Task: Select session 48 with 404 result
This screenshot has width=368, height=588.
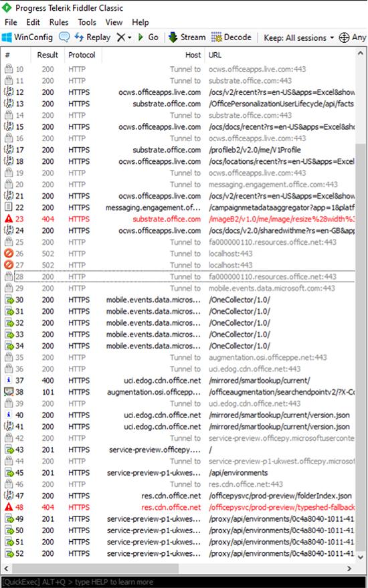Action: tap(179, 507)
